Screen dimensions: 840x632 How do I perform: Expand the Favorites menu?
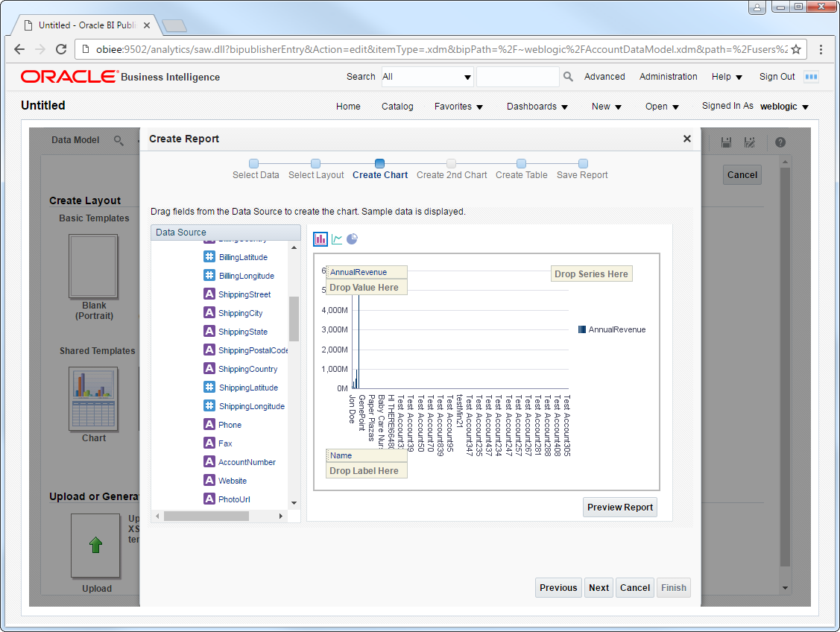click(458, 107)
